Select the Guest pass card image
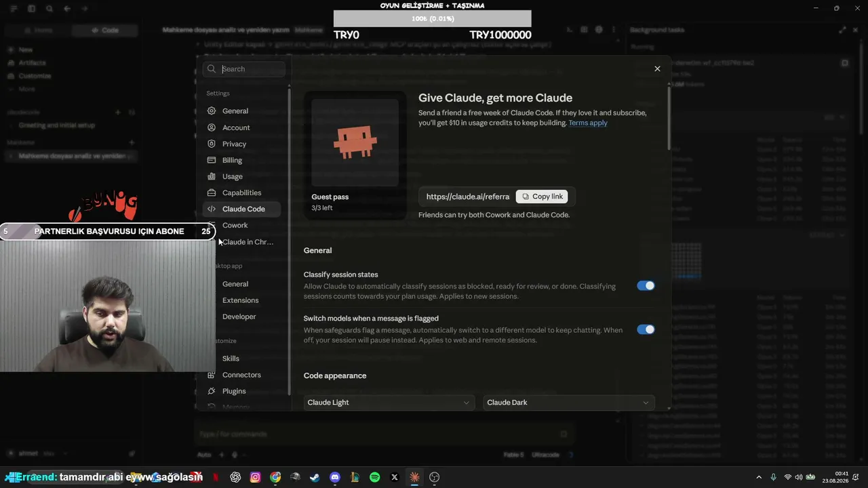The image size is (868, 488). tap(355, 142)
